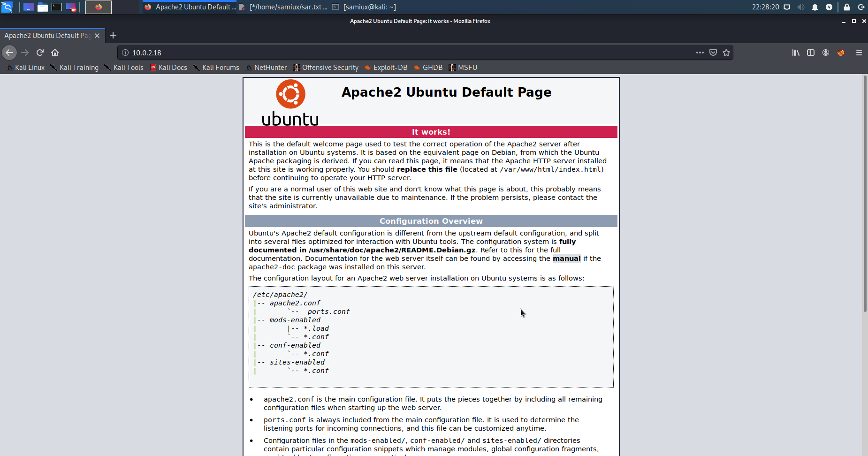Viewport: 868px width, 456px height.
Task: Click the Configuration Overview heading
Action: (x=431, y=221)
